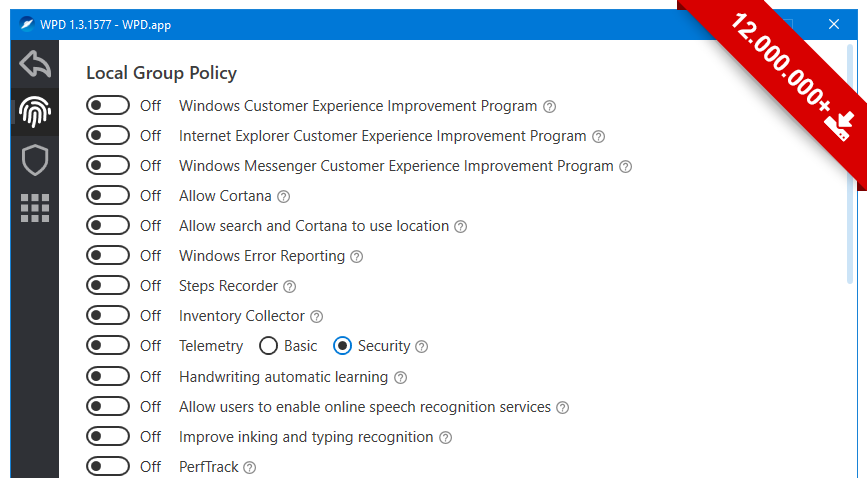Open the Apps grid sidebar section
This screenshot has height=478, width=867.
35,207
